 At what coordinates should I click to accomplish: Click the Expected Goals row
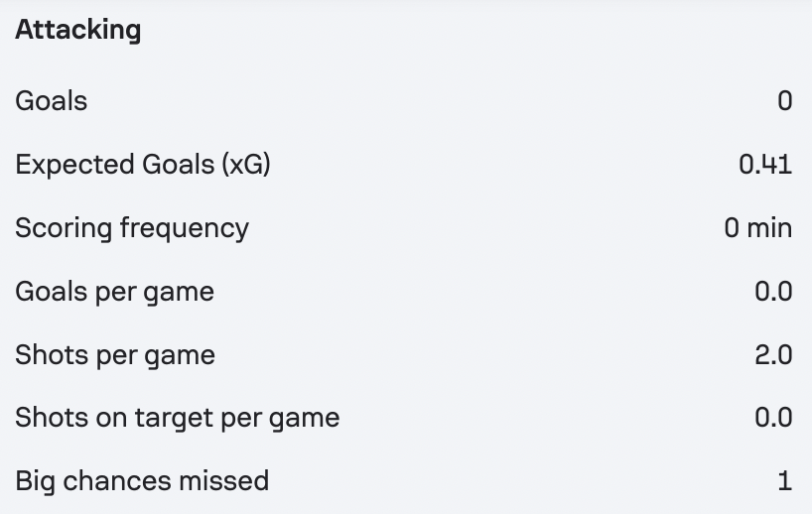tap(404, 165)
